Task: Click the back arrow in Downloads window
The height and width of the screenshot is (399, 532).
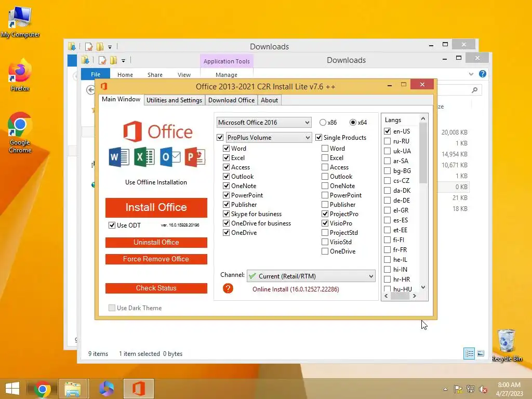Action: pyautogui.click(x=90, y=90)
